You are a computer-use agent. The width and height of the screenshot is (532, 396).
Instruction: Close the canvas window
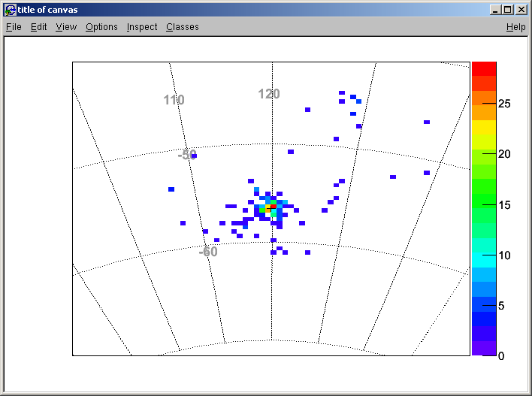point(521,10)
